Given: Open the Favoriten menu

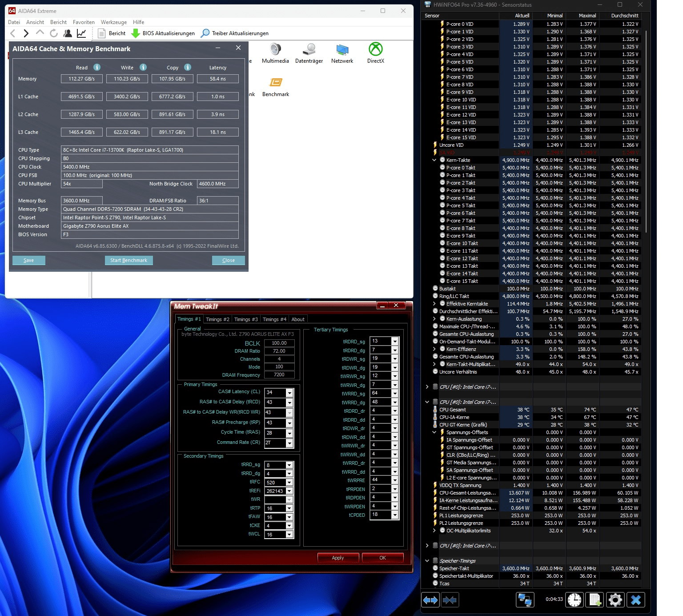Looking at the screenshot, I should tap(84, 22).
